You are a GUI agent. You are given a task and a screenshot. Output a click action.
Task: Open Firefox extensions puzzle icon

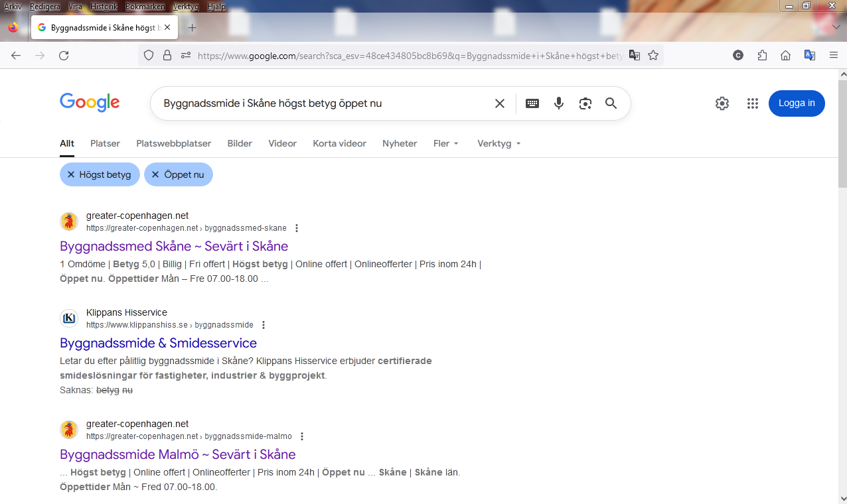point(762,56)
